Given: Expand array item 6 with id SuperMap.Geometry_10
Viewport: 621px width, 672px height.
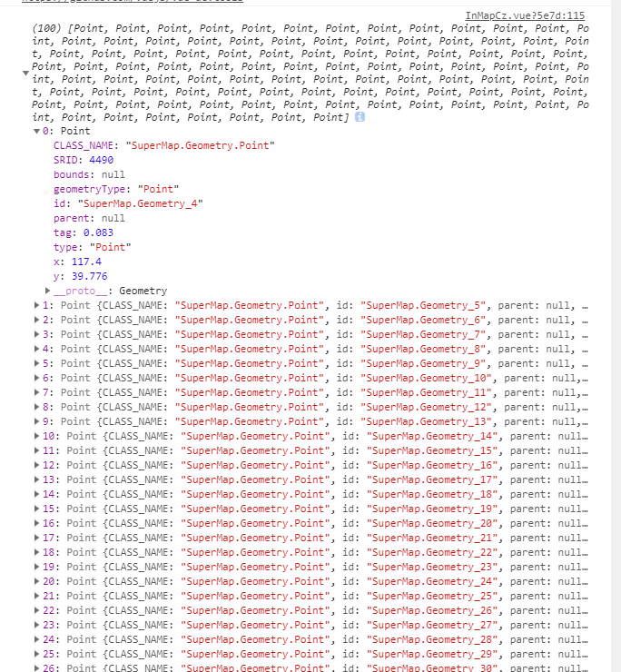Looking at the screenshot, I should pos(37,378).
